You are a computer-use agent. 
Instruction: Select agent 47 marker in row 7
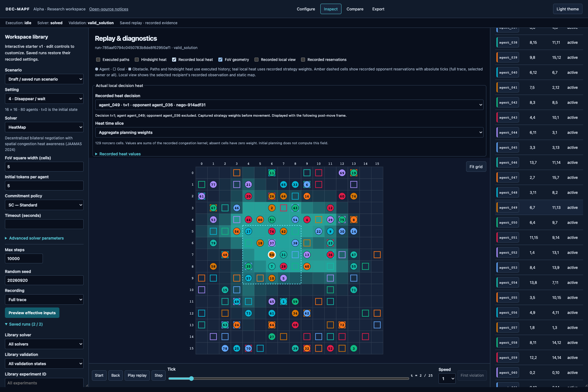(354, 255)
